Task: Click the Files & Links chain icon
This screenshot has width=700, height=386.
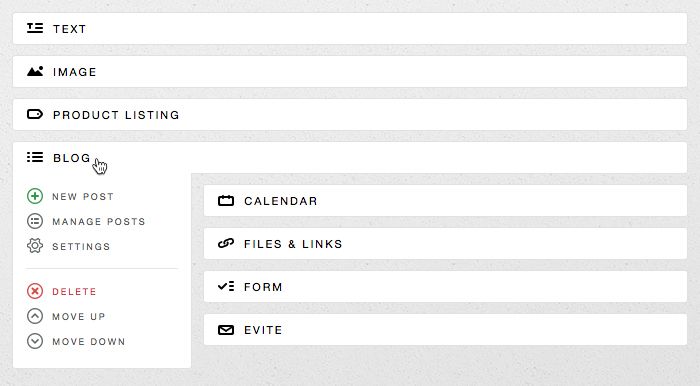Action: (x=226, y=244)
